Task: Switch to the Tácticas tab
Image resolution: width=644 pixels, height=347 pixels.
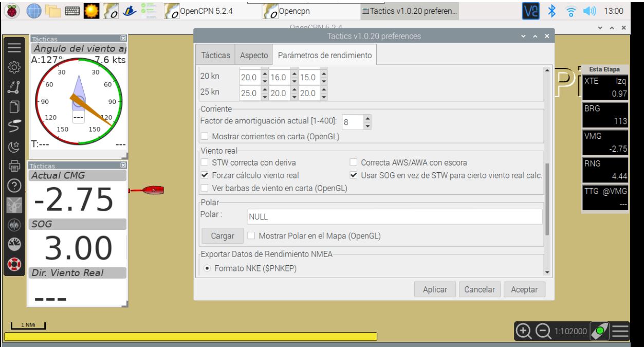Action: click(215, 55)
